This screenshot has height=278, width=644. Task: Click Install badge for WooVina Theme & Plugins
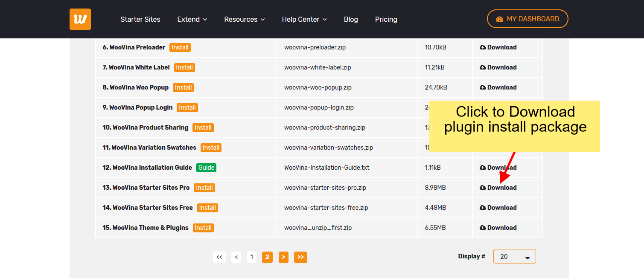click(x=203, y=228)
